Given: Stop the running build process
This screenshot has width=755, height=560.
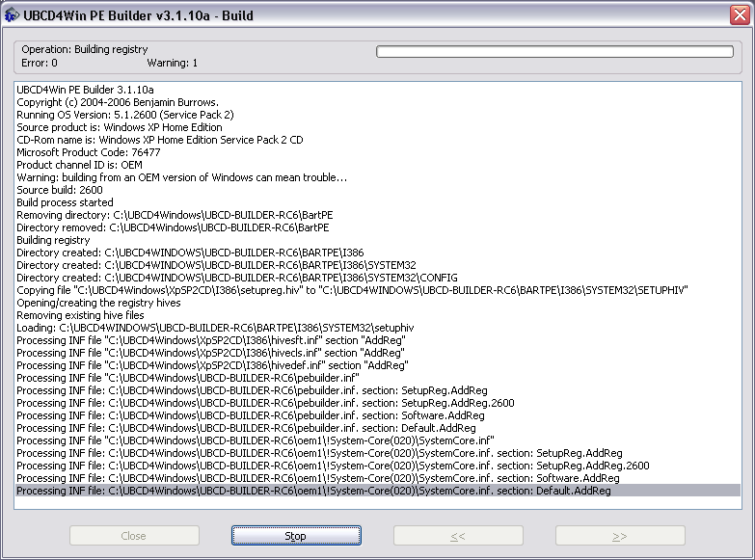Looking at the screenshot, I should tap(295, 536).
